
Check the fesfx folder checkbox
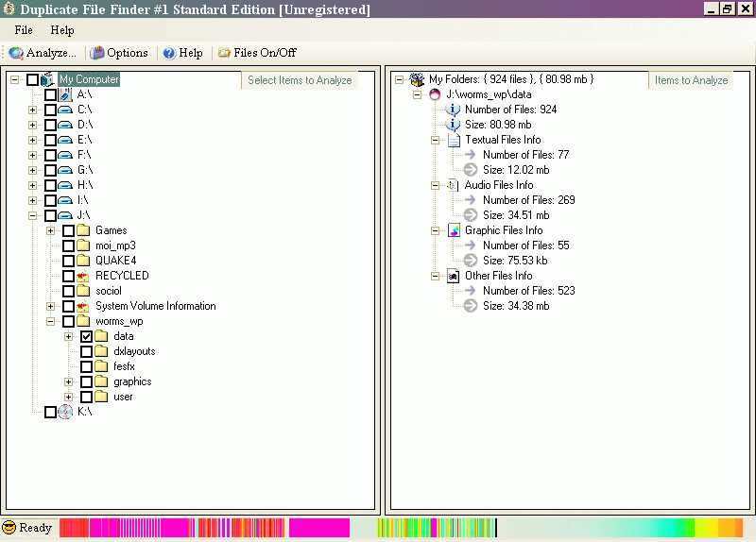[x=86, y=366]
